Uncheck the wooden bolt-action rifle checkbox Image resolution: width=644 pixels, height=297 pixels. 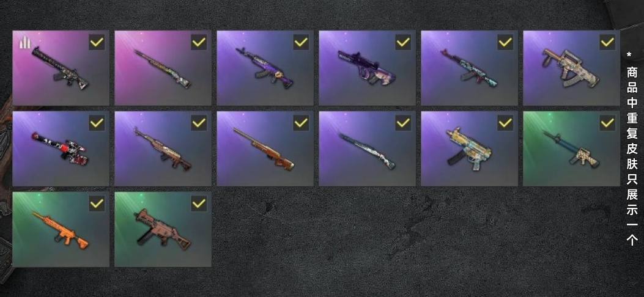click(x=301, y=123)
